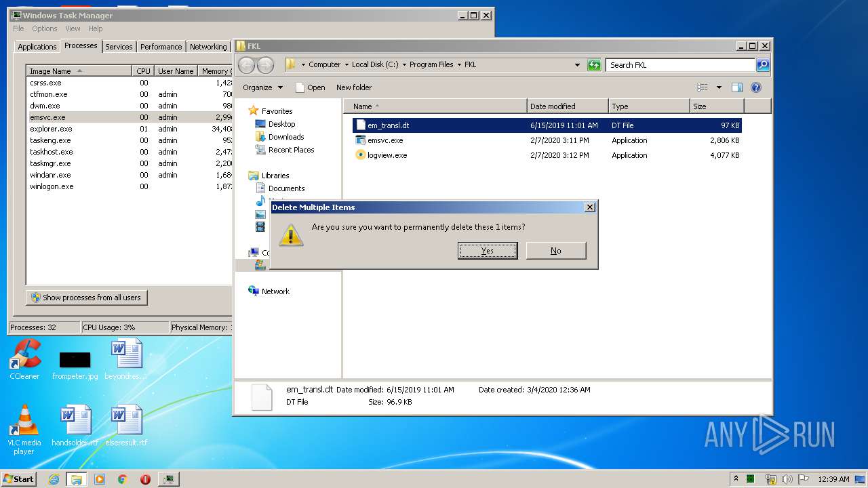Open Windows Media Player from taskbar
Image resolution: width=868 pixels, height=488 pixels.
[100, 479]
